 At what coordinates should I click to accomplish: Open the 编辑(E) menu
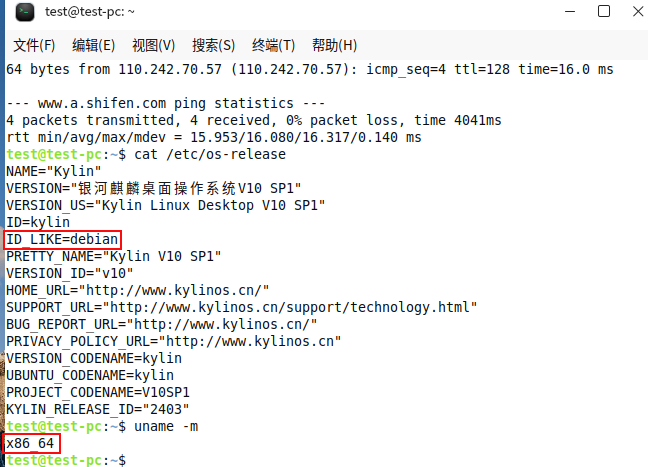(x=93, y=45)
